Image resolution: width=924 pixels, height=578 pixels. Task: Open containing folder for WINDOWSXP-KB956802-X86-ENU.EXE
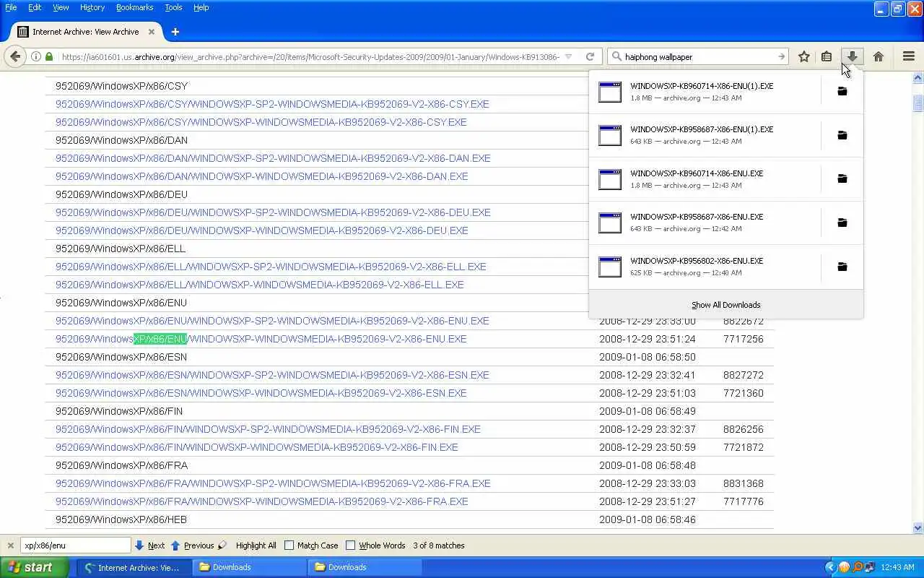842,267
